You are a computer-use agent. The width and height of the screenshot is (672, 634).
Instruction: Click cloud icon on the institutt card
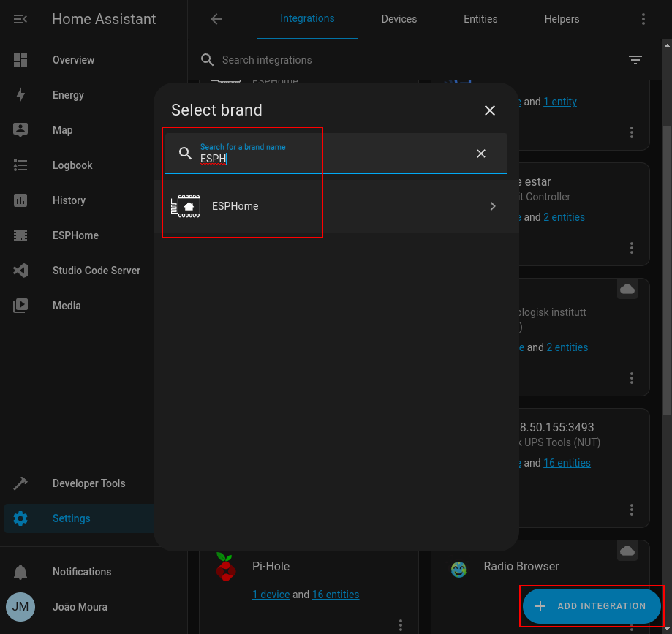627,289
